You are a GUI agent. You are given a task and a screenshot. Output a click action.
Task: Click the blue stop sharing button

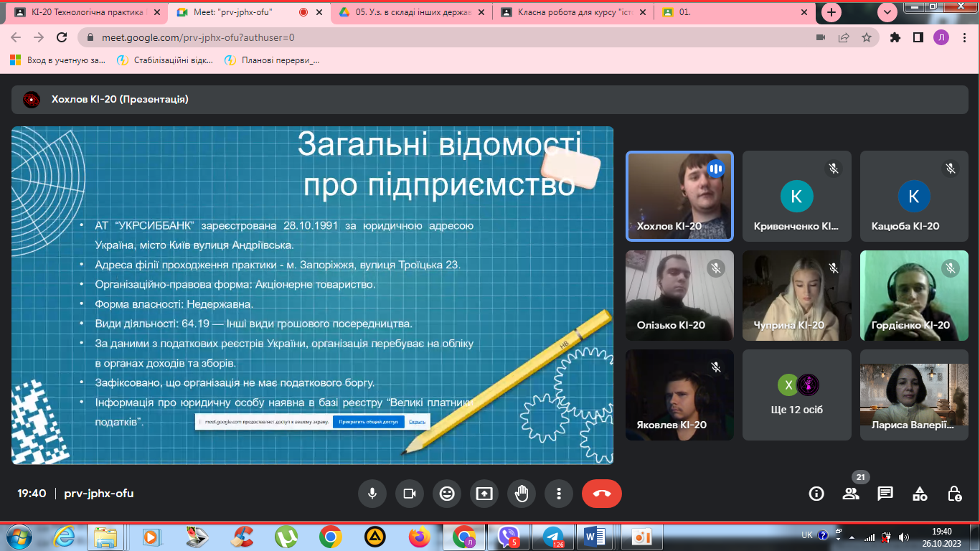click(368, 422)
